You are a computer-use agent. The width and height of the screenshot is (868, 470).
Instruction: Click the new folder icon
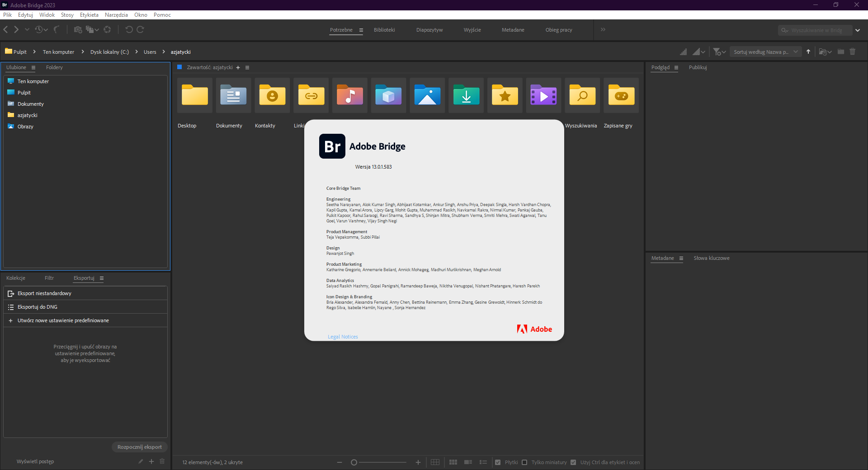point(841,52)
